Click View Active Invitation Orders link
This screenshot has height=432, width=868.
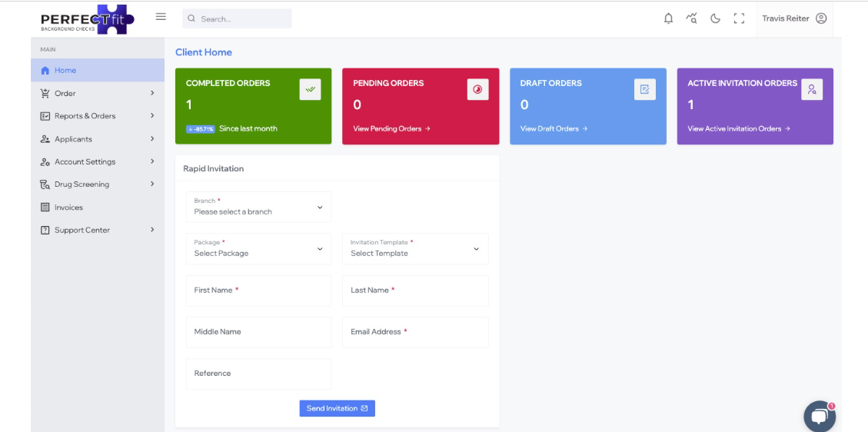pyautogui.click(x=739, y=129)
